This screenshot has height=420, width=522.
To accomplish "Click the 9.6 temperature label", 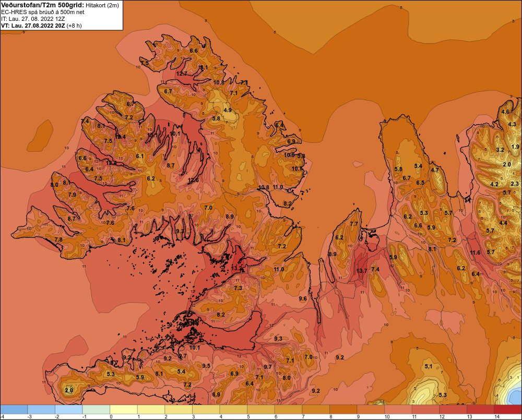I will point(303,298).
